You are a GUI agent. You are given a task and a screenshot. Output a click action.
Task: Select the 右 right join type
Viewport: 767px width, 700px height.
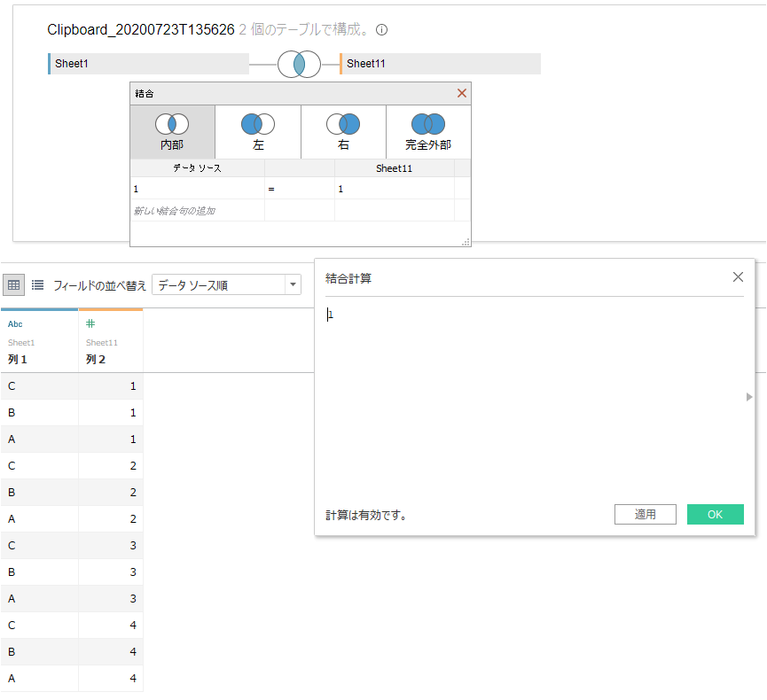[x=343, y=131]
